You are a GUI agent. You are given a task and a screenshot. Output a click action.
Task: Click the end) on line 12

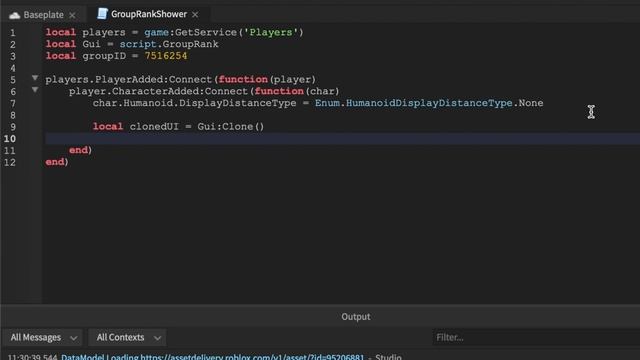point(57,162)
